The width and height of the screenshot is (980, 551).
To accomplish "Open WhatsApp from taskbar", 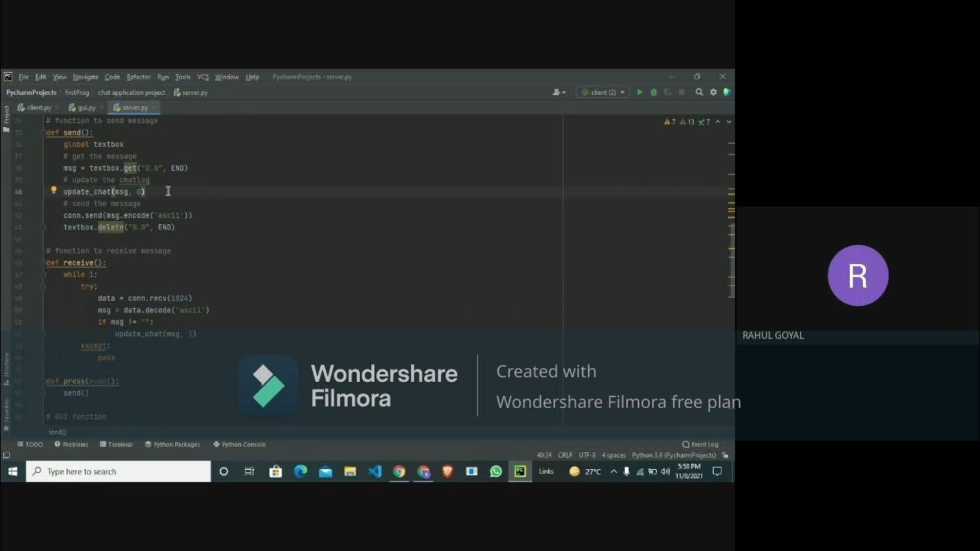I will click(x=496, y=471).
